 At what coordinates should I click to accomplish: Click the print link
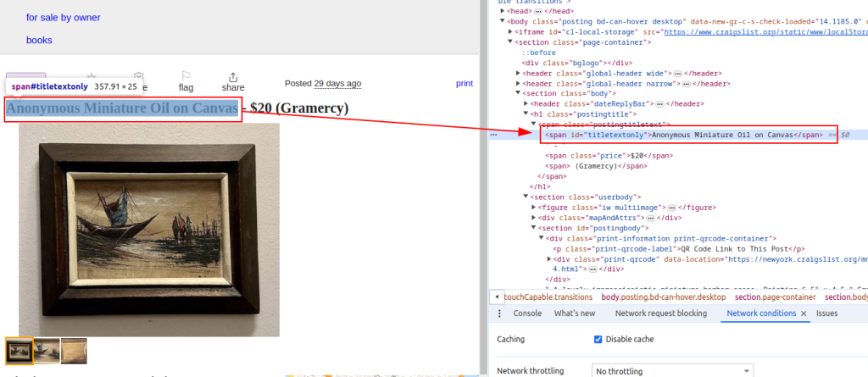[x=465, y=84]
